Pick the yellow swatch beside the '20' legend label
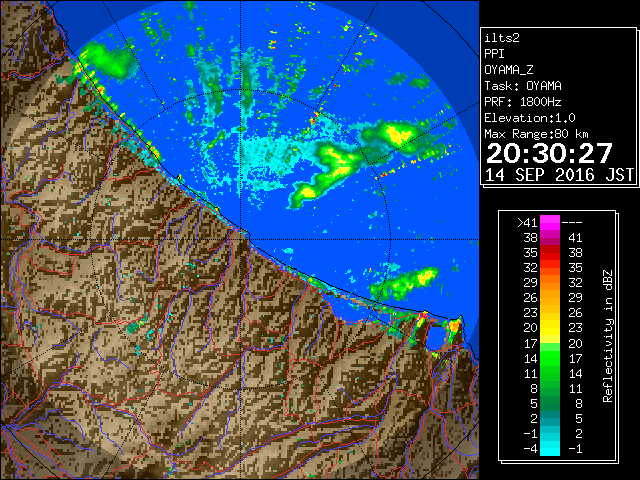The image size is (640, 480). pyautogui.click(x=549, y=328)
